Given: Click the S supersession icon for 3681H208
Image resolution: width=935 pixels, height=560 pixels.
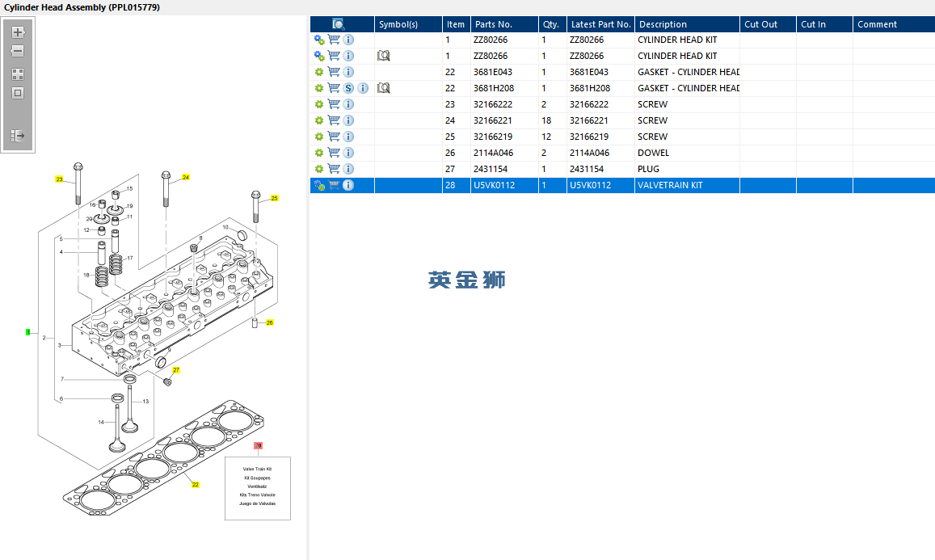Looking at the screenshot, I should (x=348, y=87).
